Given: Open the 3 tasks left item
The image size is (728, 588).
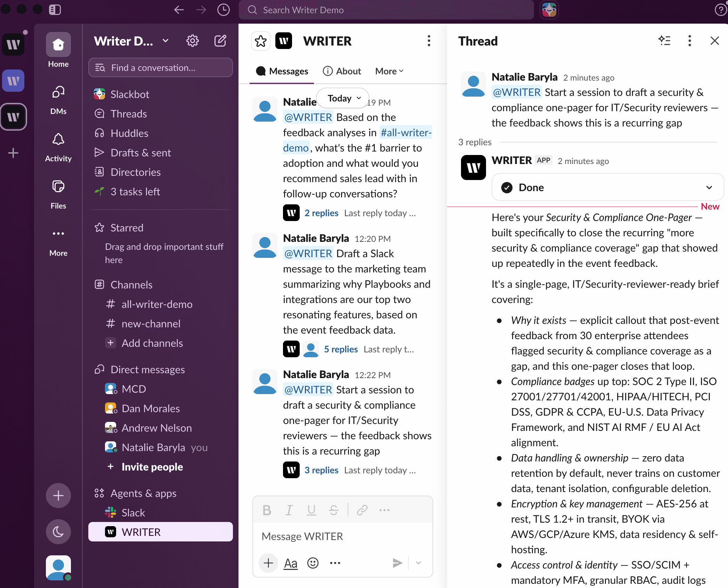Looking at the screenshot, I should click(161, 191).
